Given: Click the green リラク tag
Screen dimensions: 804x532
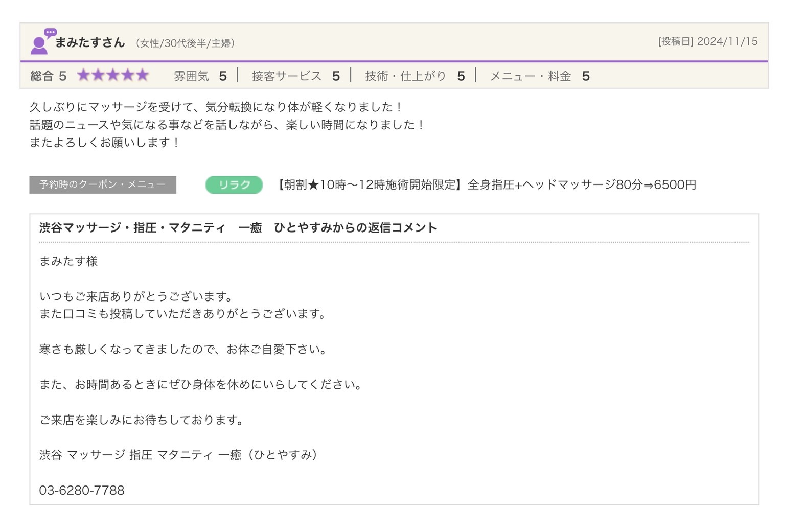Looking at the screenshot, I should (234, 184).
